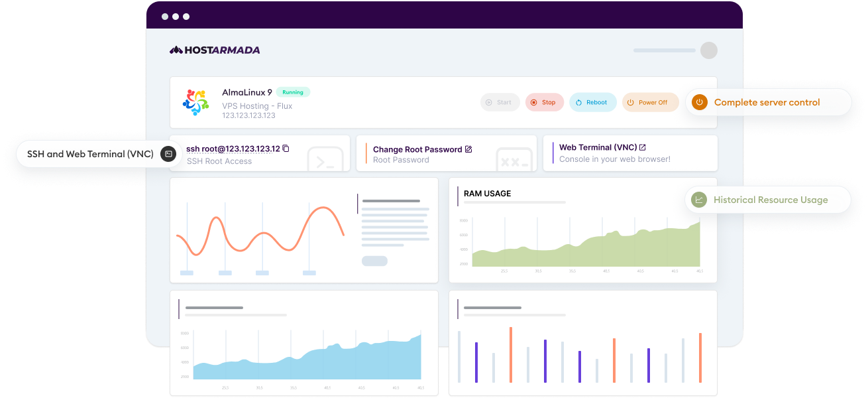868x398 pixels.
Task: Copy the SSH root address with the copy icon
Action: [x=286, y=149]
